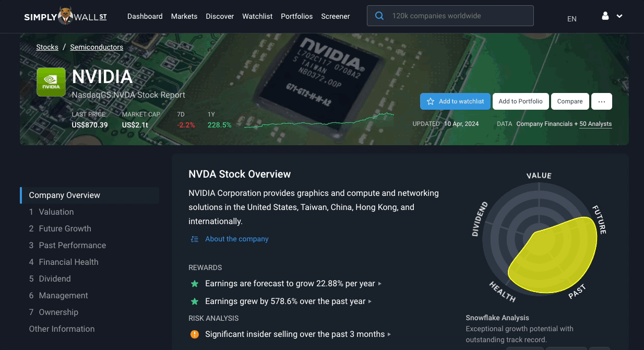Click the Compare button
This screenshot has width=644, height=350.
point(570,101)
